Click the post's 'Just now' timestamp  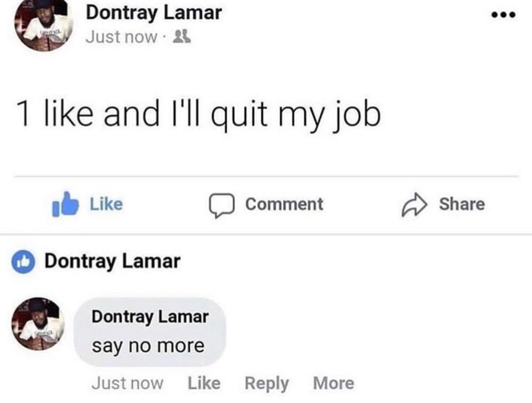[122, 37]
